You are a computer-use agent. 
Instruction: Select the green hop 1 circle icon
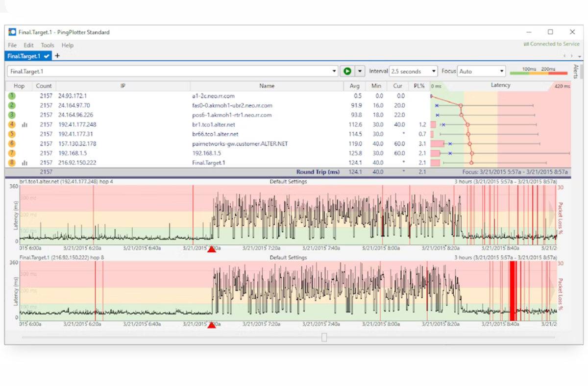[x=12, y=96]
